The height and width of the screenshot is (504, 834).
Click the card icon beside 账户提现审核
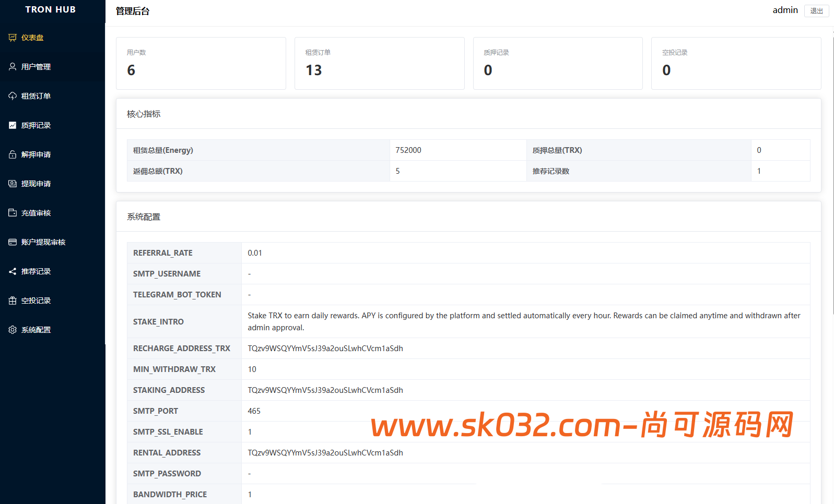[x=13, y=242]
